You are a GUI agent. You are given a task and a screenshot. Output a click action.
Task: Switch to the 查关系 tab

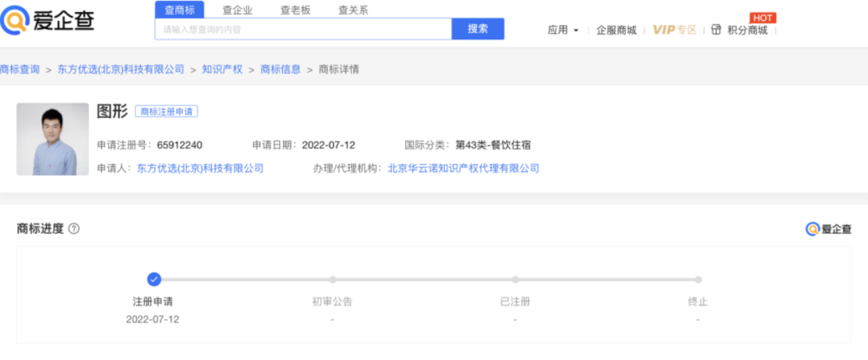[353, 10]
